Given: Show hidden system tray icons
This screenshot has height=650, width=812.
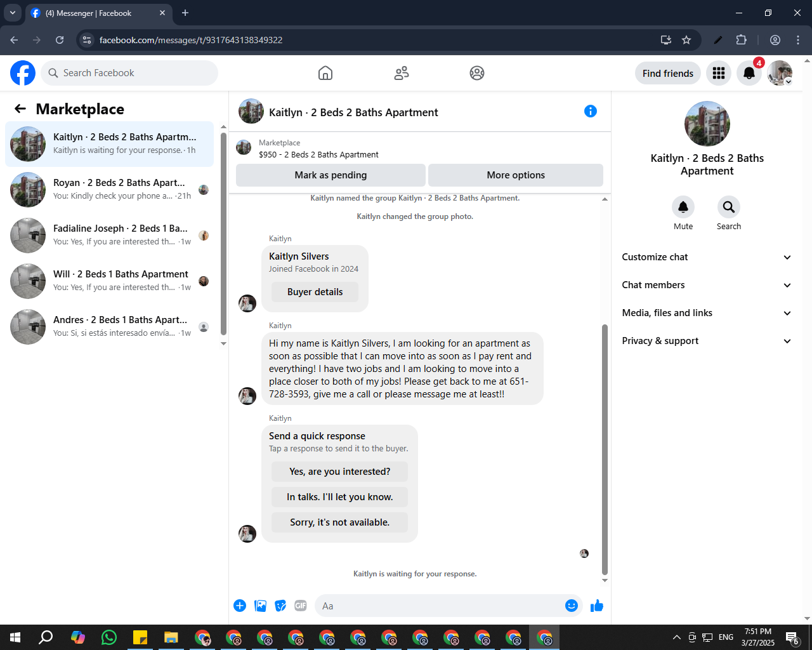Looking at the screenshot, I should [676, 637].
